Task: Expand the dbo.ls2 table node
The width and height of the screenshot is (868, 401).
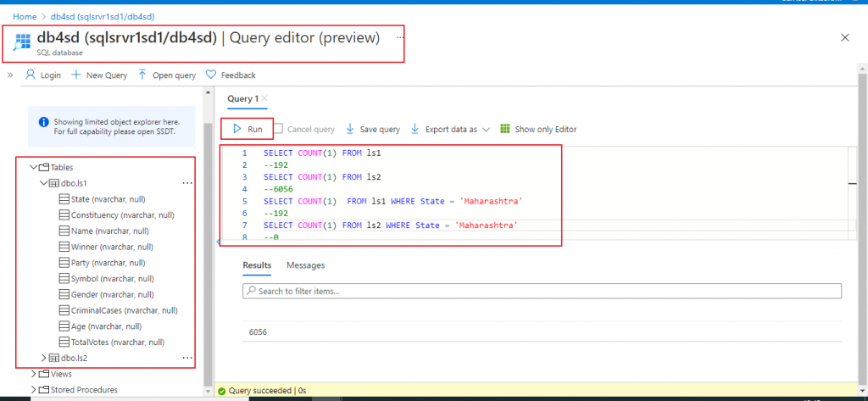Action: pos(45,359)
